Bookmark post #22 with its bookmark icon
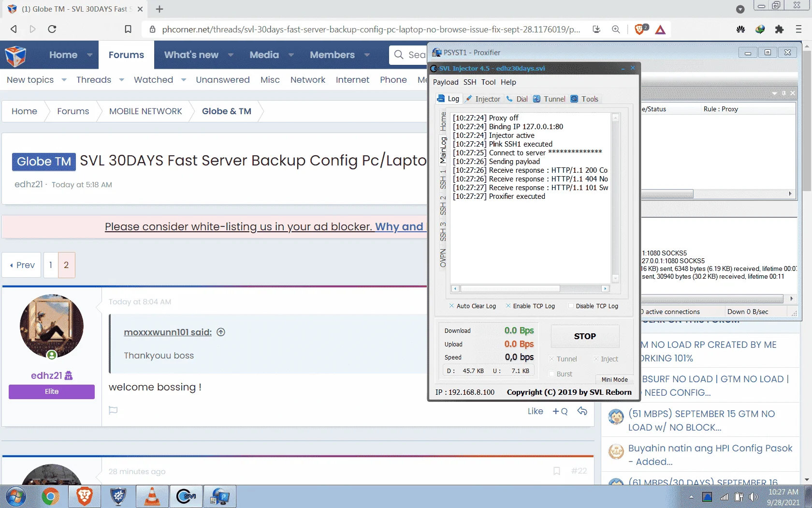The image size is (812, 508). click(x=557, y=471)
